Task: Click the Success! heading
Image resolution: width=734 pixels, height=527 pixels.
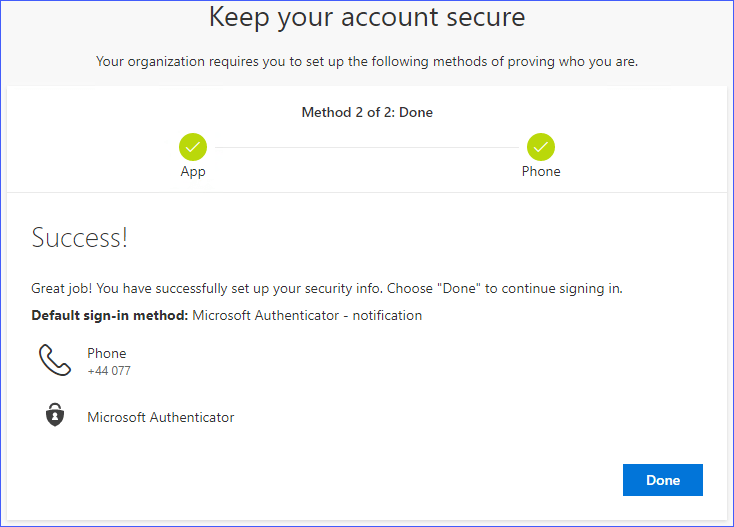Action: [x=80, y=238]
